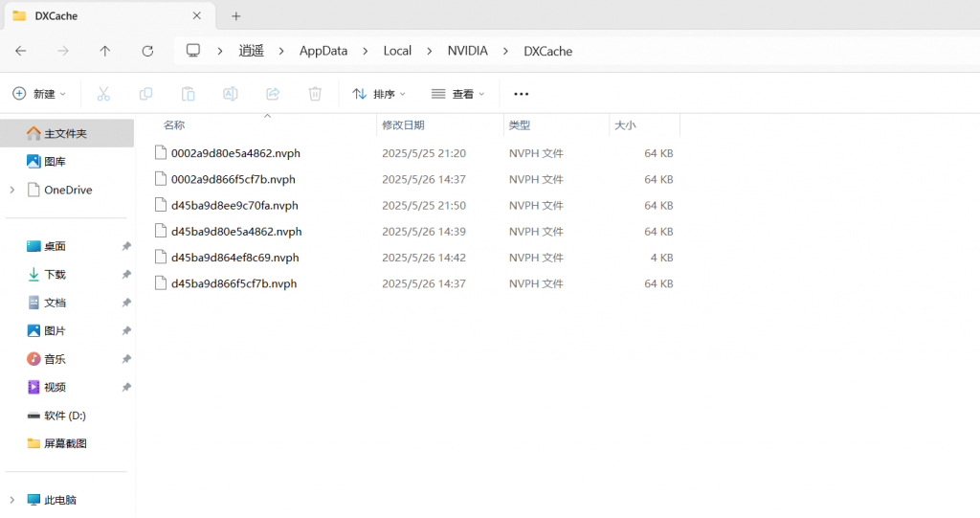Image resolution: width=980 pixels, height=518 pixels.
Task: Select file d45ba9d864ef8c69.nvph
Action: (x=234, y=258)
